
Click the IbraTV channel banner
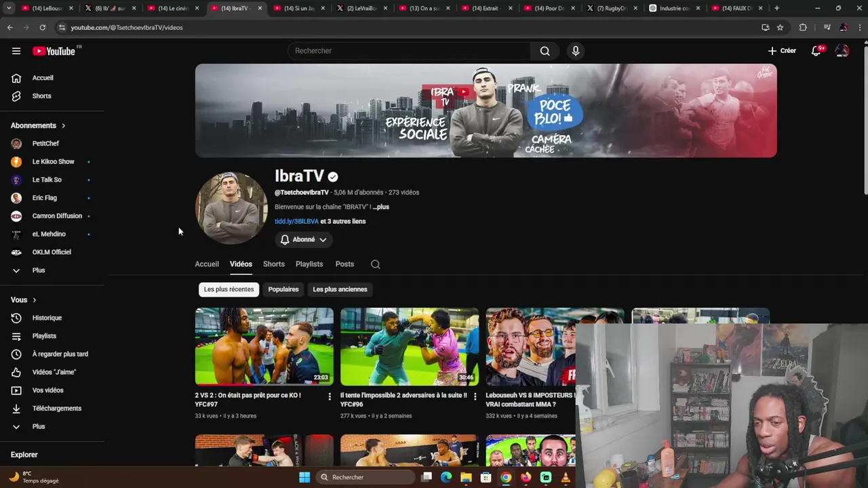click(486, 110)
